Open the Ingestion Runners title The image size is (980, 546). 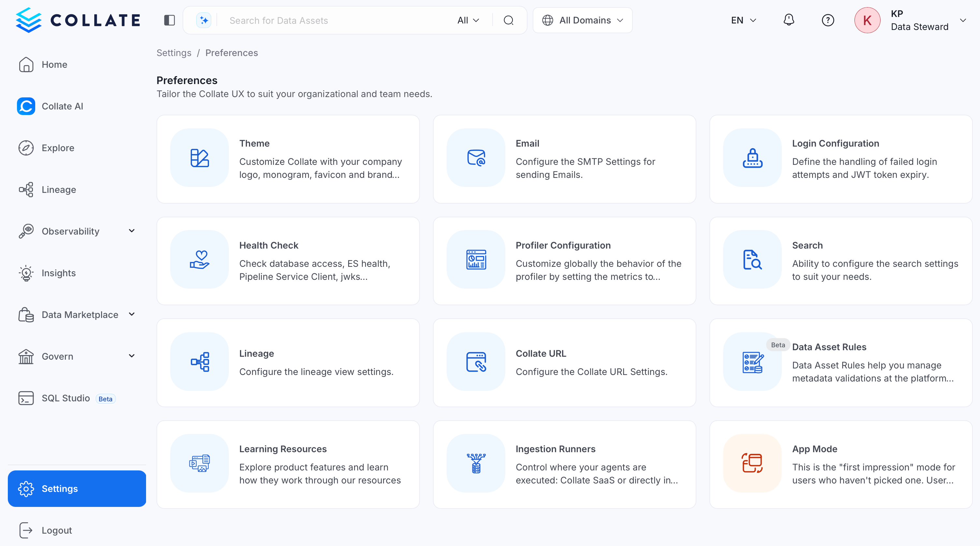(556, 449)
